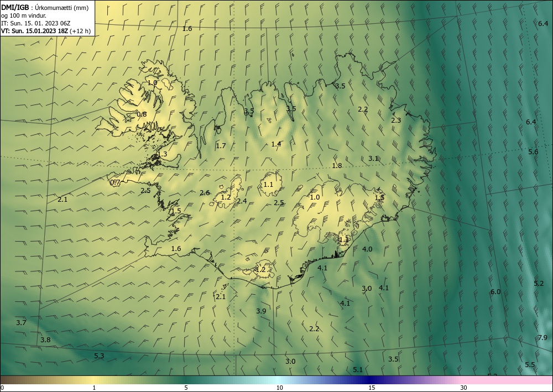Image resolution: width=553 pixels, height=392 pixels.
Task: Click the 5.1 value near the bottom
Action: [358, 369]
